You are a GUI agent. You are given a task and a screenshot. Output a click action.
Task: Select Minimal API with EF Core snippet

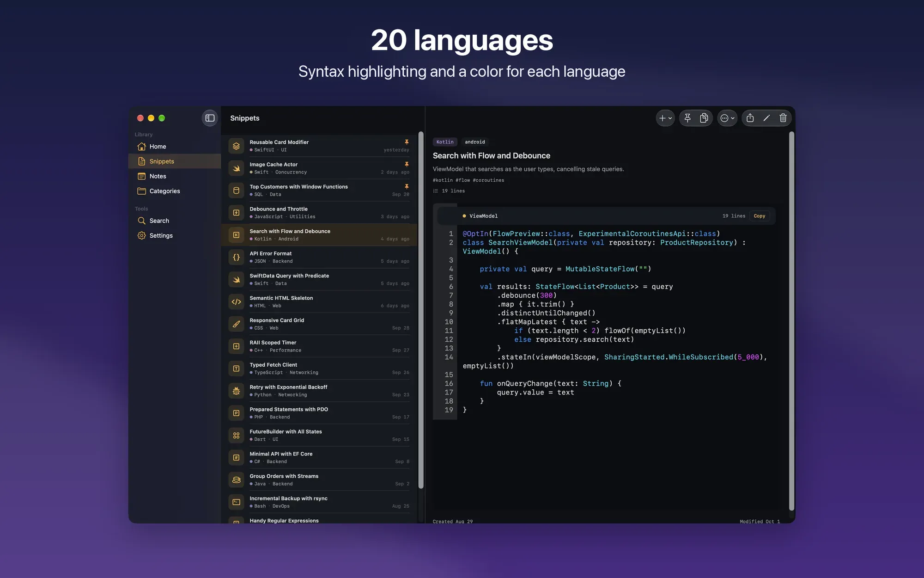tap(319, 458)
